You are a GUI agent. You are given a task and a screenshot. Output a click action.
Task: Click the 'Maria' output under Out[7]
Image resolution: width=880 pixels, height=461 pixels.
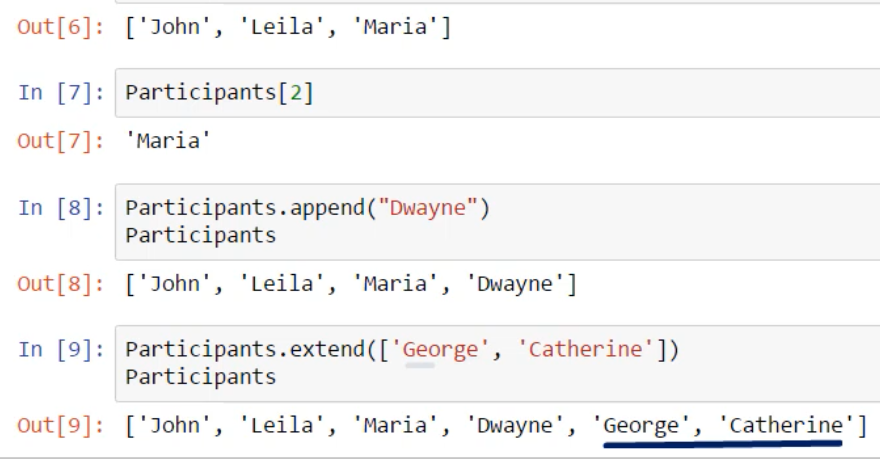pyautogui.click(x=168, y=140)
